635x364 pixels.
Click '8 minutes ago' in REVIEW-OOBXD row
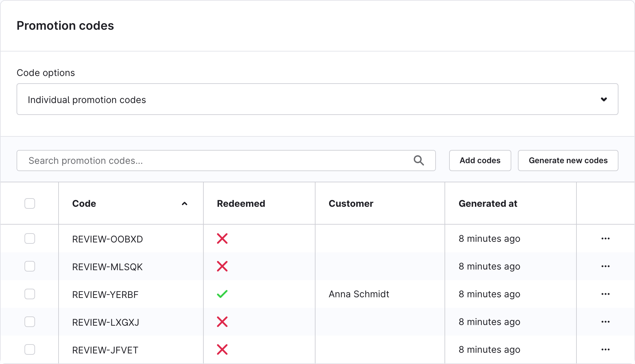[x=489, y=238]
